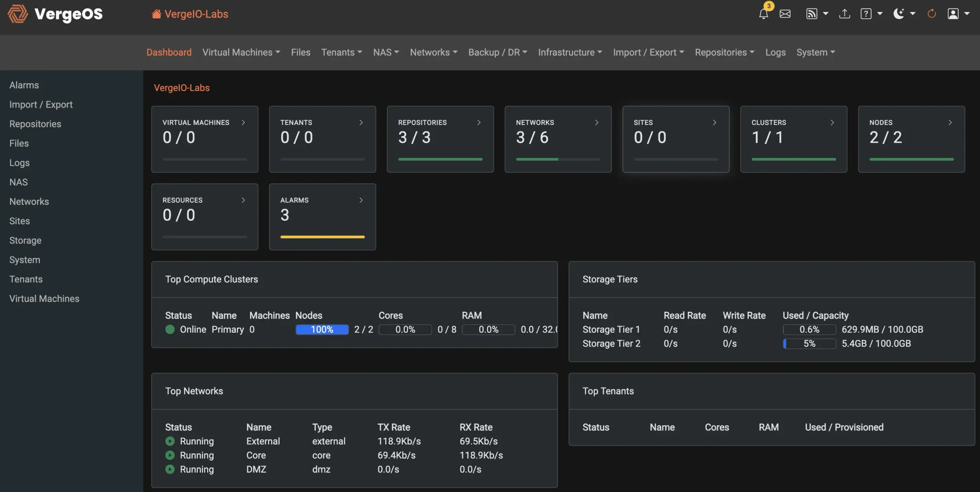Toggle dark mode with the moon icon
980x492 pixels.
pos(898,14)
